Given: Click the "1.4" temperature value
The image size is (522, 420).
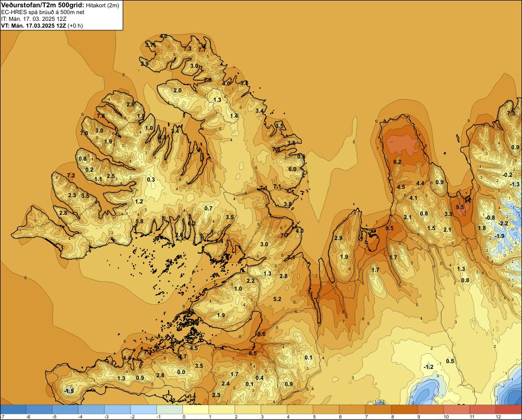Looking at the screenshot, I should pos(234,115).
